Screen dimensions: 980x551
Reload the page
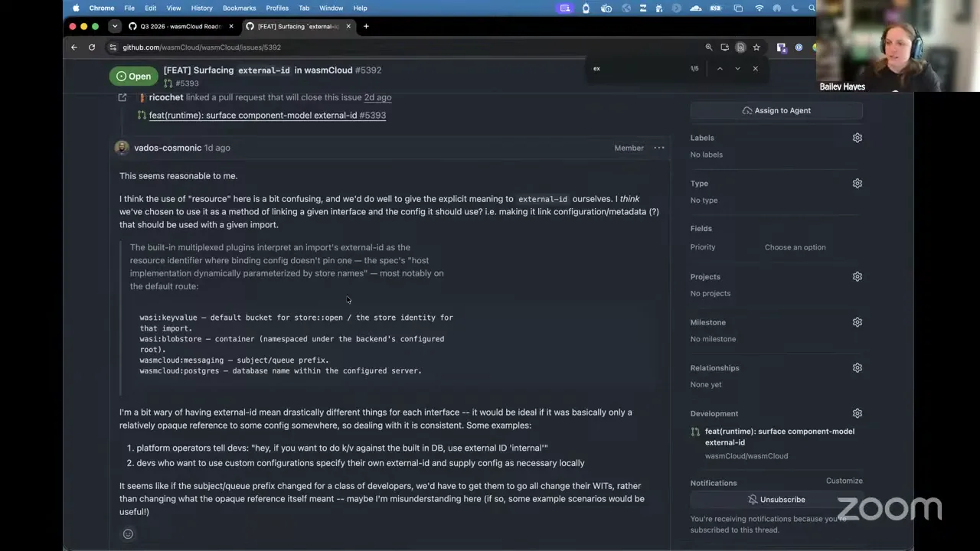point(92,47)
